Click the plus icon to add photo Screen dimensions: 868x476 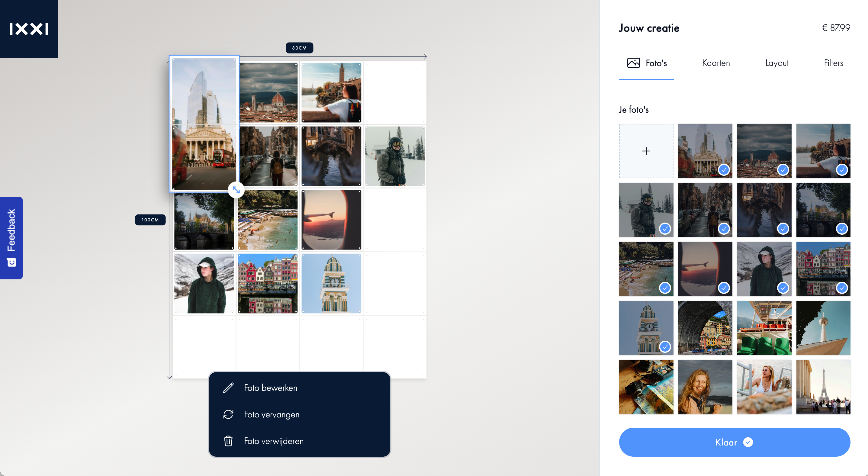(x=646, y=151)
